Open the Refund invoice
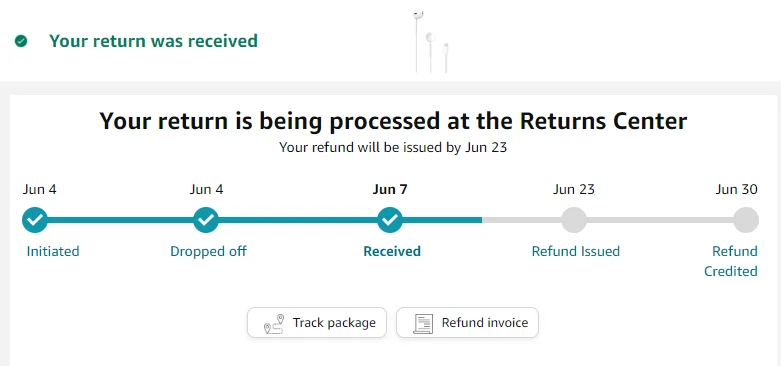This screenshot has width=781, height=366. 467,323
